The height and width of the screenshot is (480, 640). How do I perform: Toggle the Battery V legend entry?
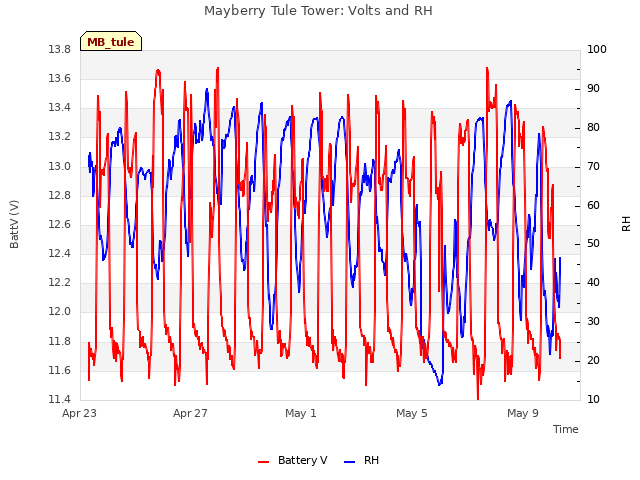coord(293,460)
